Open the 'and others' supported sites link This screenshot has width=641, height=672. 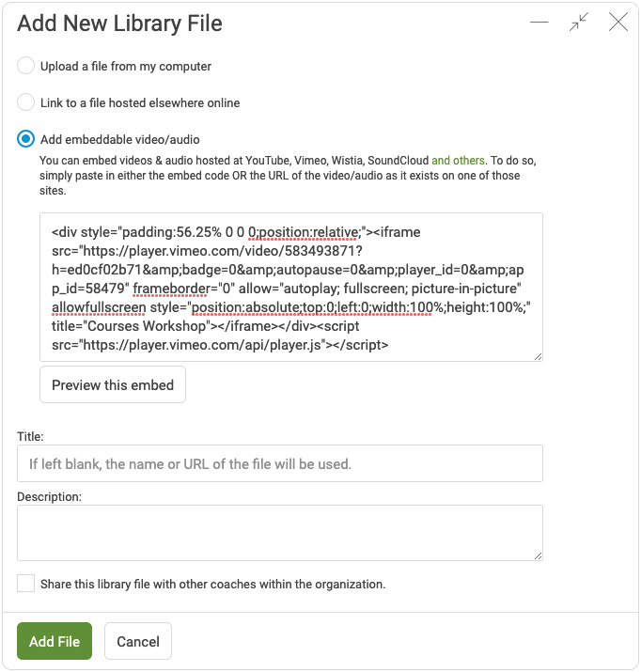point(458,161)
